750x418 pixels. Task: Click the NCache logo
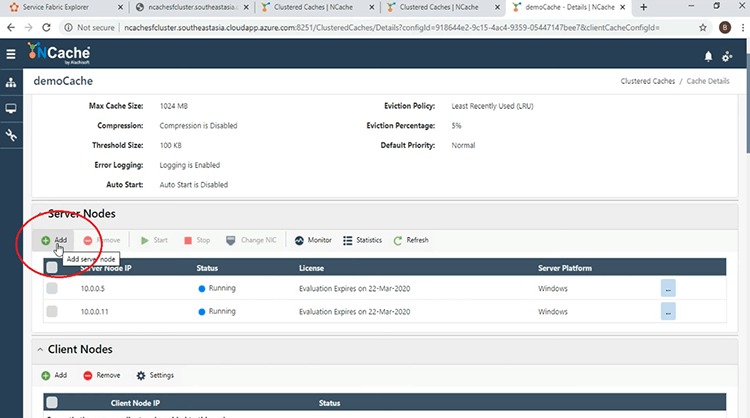58,53
